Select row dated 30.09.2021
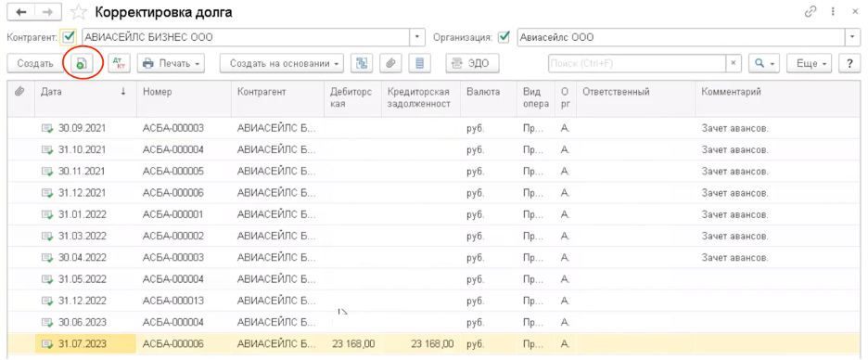Screen dimensions: 868x360 click(433, 128)
